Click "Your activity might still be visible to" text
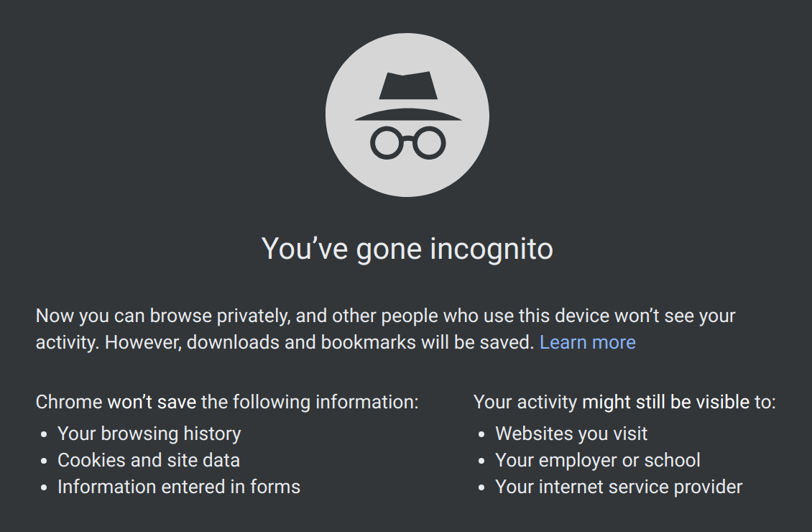Screen dimensions: 812x532 pyautogui.click(x=624, y=402)
